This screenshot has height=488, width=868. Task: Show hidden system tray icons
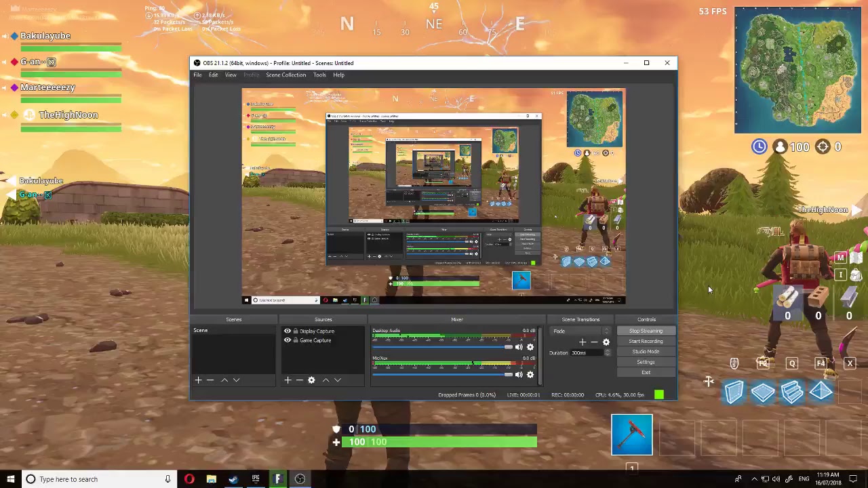click(x=754, y=479)
